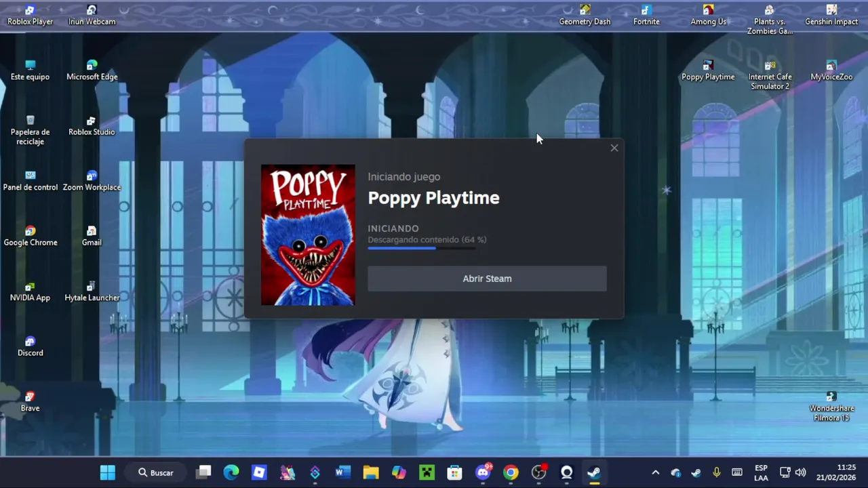
Task: Click the Descargando contenido (64 %) status text
Action: tap(427, 239)
